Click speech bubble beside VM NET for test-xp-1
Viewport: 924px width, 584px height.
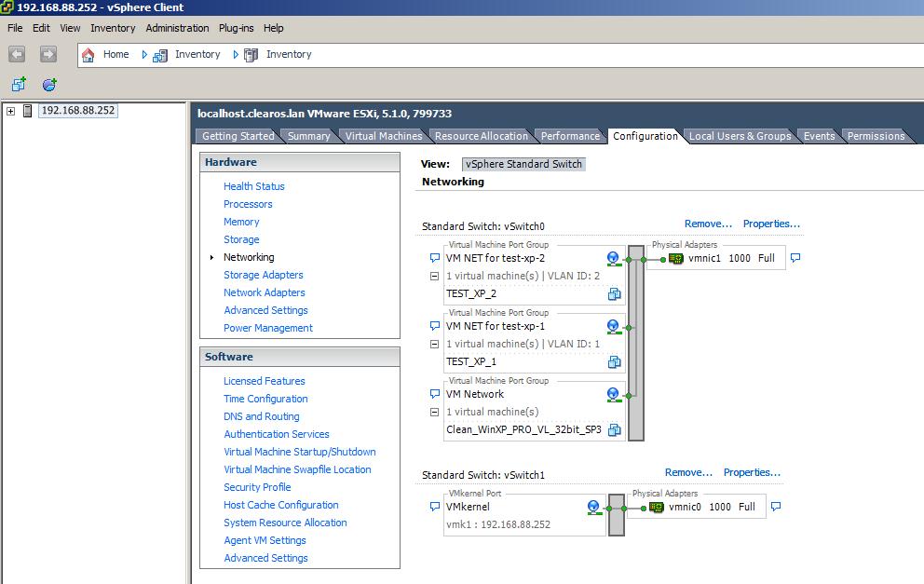[435, 326]
